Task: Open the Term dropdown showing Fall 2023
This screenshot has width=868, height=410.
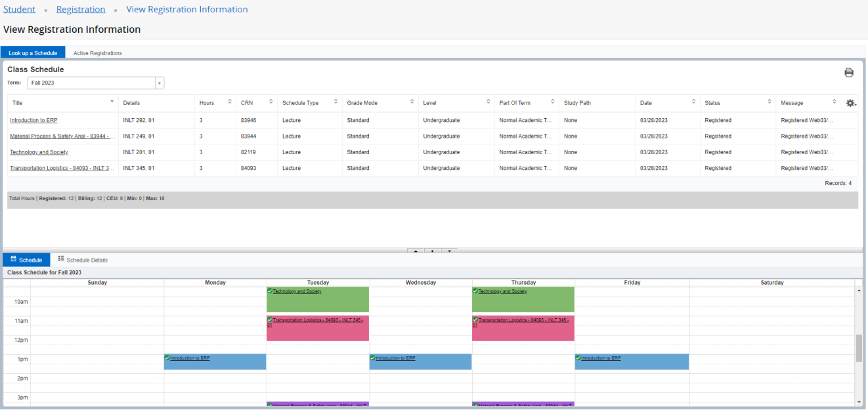Action: [160, 83]
